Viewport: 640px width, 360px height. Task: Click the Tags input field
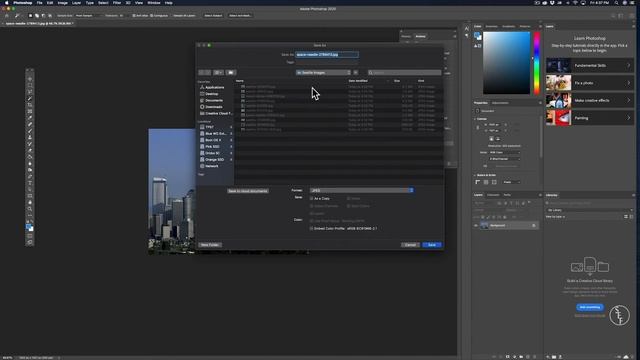pos(327,62)
